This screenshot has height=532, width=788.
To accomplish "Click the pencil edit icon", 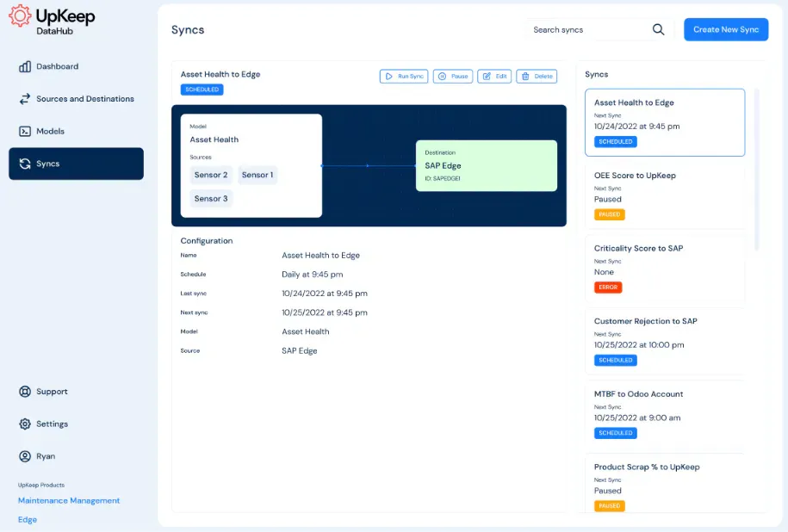I will click(x=487, y=77).
